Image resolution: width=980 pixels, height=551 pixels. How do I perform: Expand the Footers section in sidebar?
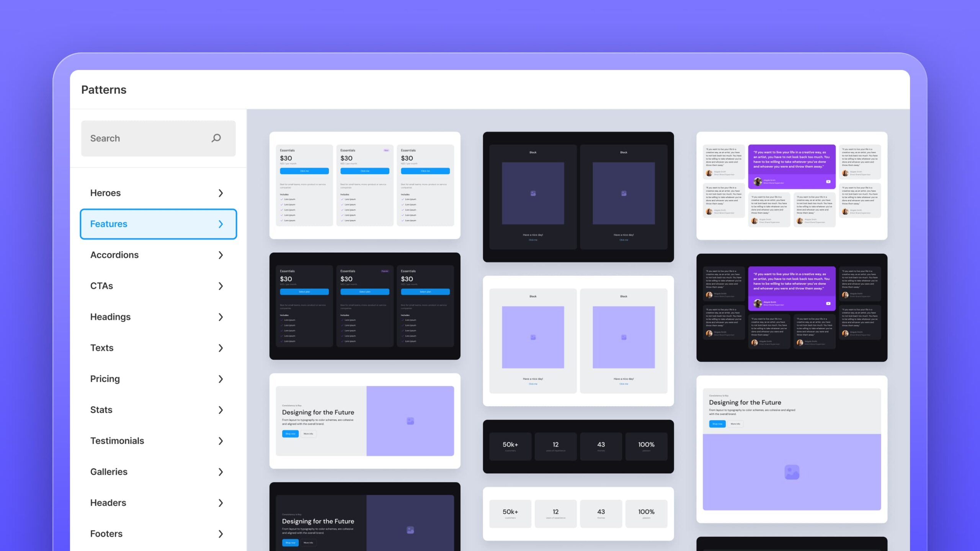point(158,533)
